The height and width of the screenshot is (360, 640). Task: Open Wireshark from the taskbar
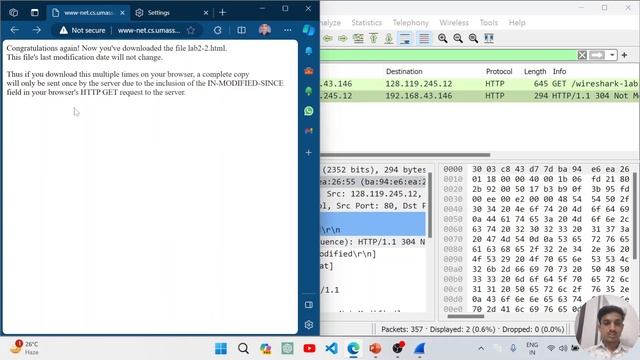[420, 349]
